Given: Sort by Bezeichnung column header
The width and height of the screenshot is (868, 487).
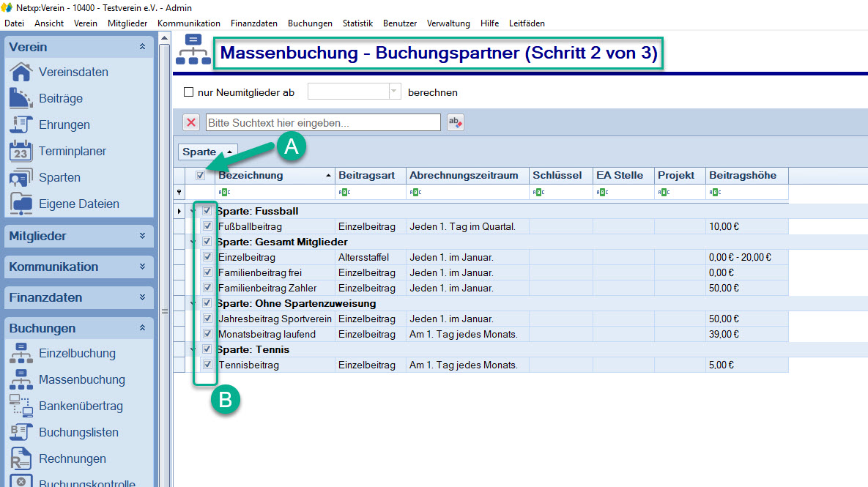Looking at the screenshot, I should coord(275,176).
